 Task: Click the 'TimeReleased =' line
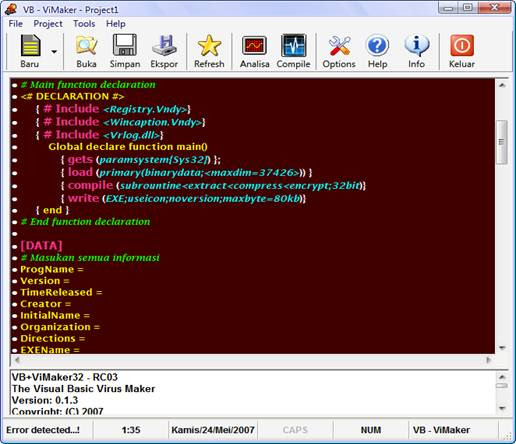61,292
